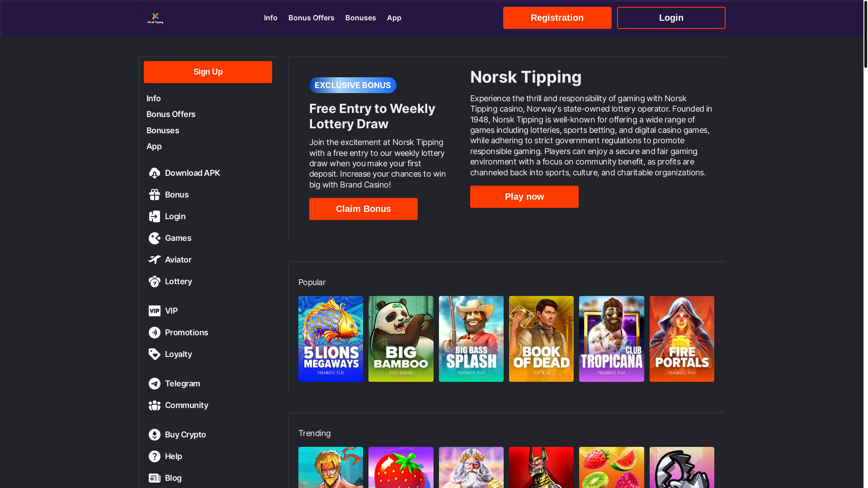
Task: Click the Sign Up button
Action: click(208, 72)
